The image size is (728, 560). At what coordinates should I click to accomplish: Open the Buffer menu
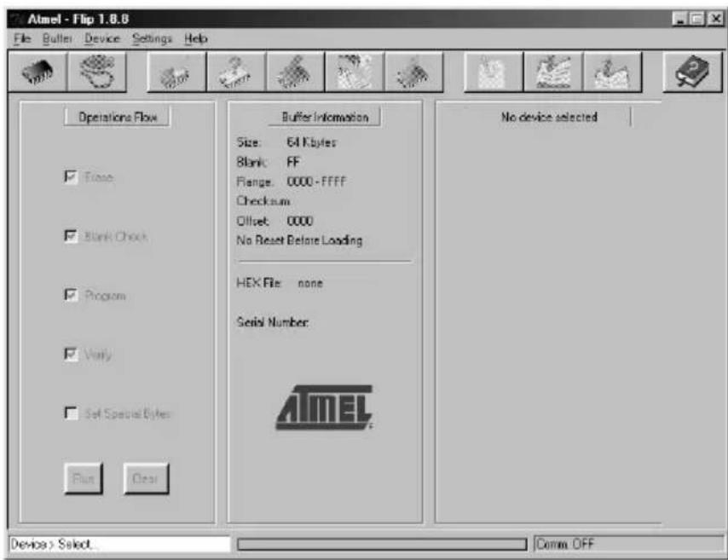point(57,38)
